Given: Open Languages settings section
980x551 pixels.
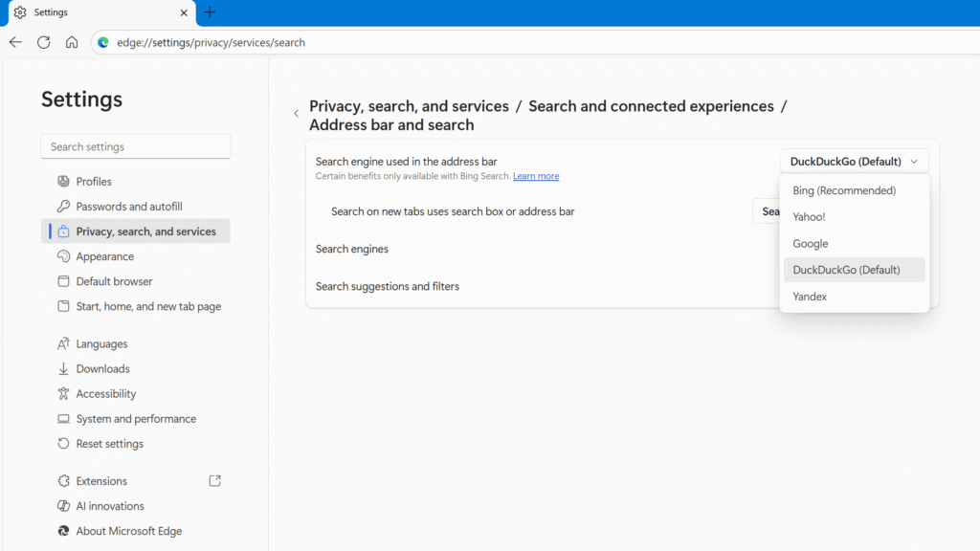Looking at the screenshot, I should tap(101, 344).
